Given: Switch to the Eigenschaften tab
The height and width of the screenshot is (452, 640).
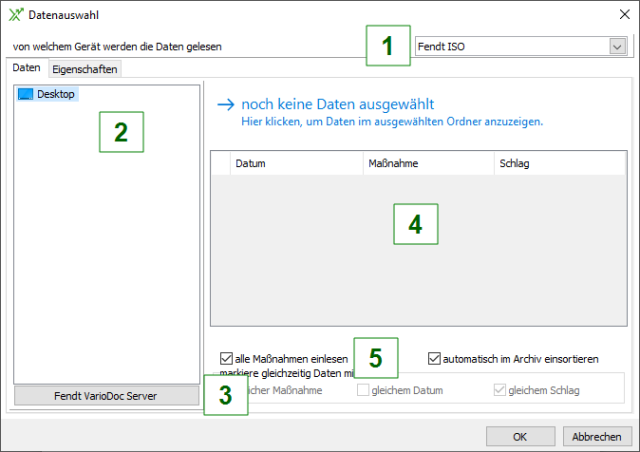Looking at the screenshot, I should (84, 69).
